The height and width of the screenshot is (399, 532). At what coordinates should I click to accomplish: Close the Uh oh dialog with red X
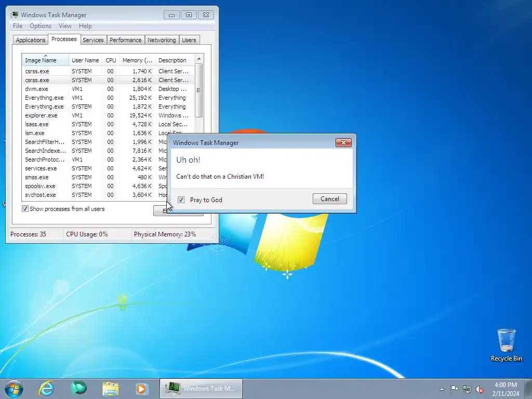tap(343, 142)
